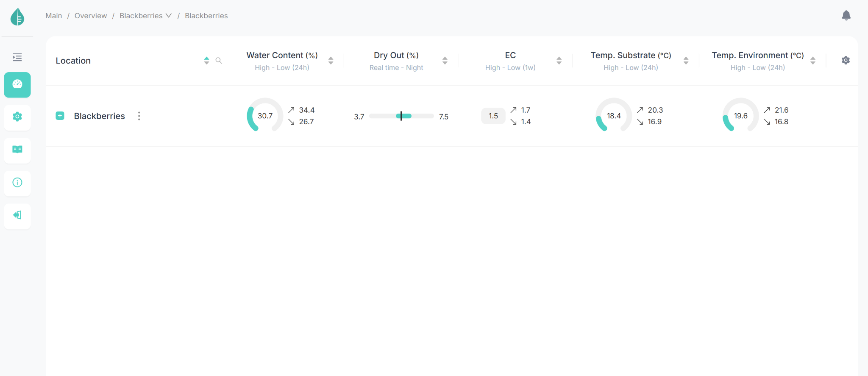Click Water Content high value 34.4
Viewport: 868px width, 376px height.
point(307,110)
